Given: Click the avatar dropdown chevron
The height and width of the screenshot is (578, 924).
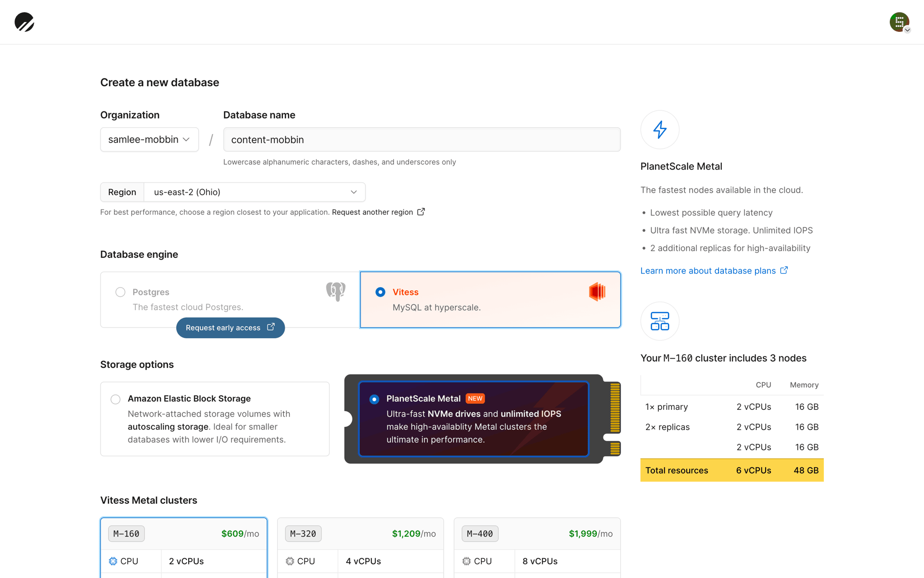Looking at the screenshot, I should tap(907, 30).
